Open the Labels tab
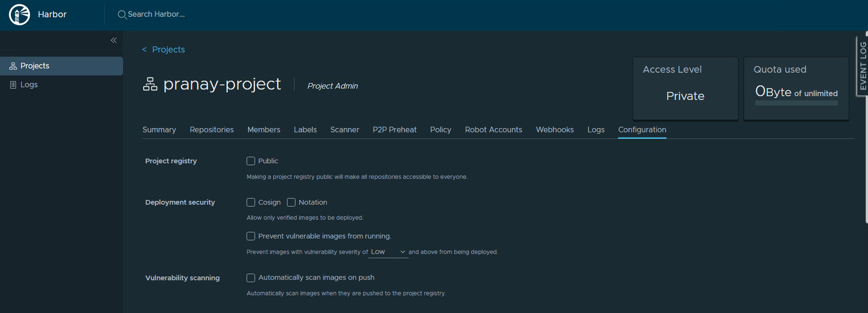 [x=305, y=130]
